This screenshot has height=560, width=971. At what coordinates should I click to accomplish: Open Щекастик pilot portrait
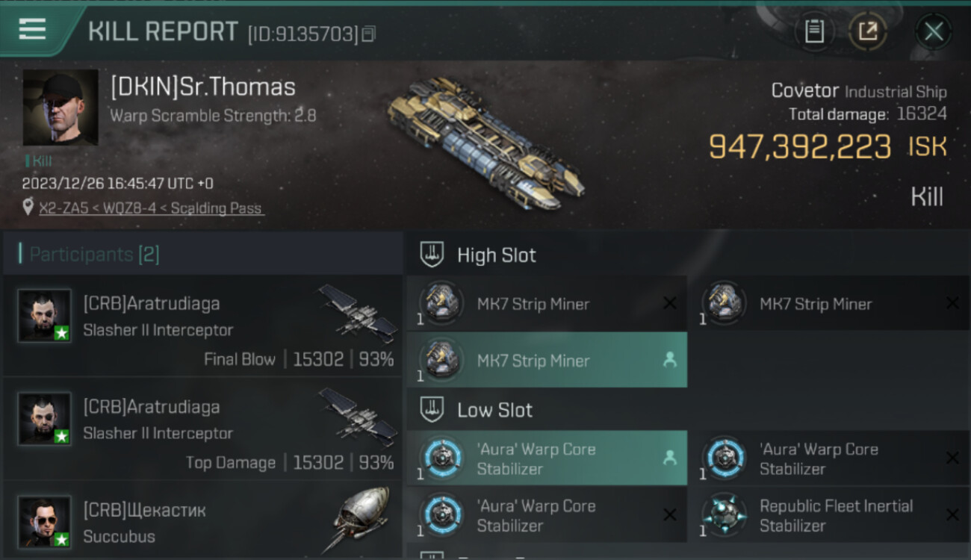45,521
